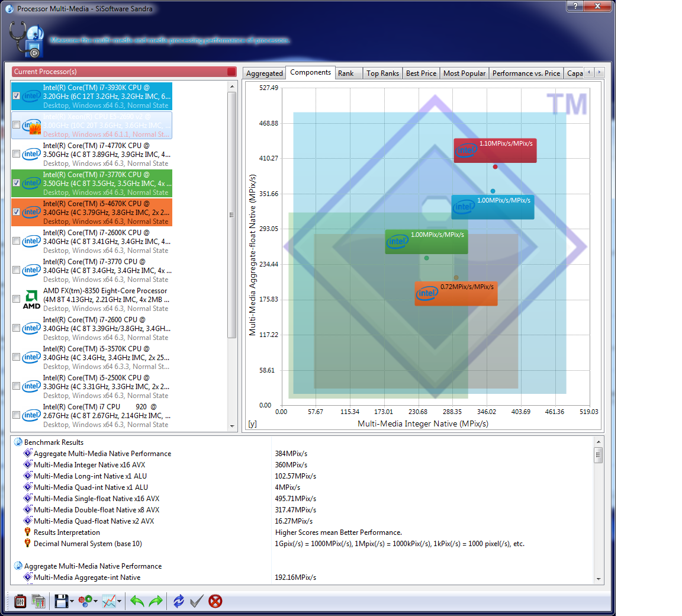Viewport: 682px width, 616px height.
Task: Click the options clipboard toolbar icon
Action: 20,601
